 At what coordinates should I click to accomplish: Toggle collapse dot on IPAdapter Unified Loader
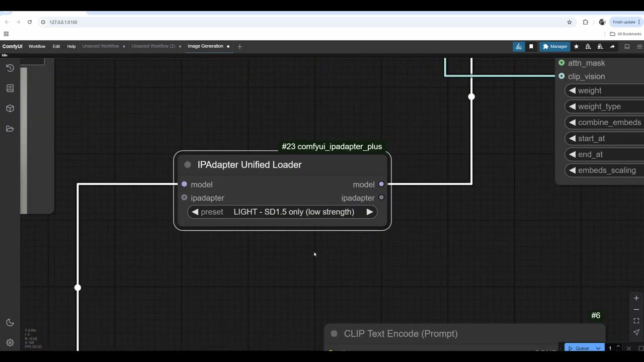(x=188, y=165)
